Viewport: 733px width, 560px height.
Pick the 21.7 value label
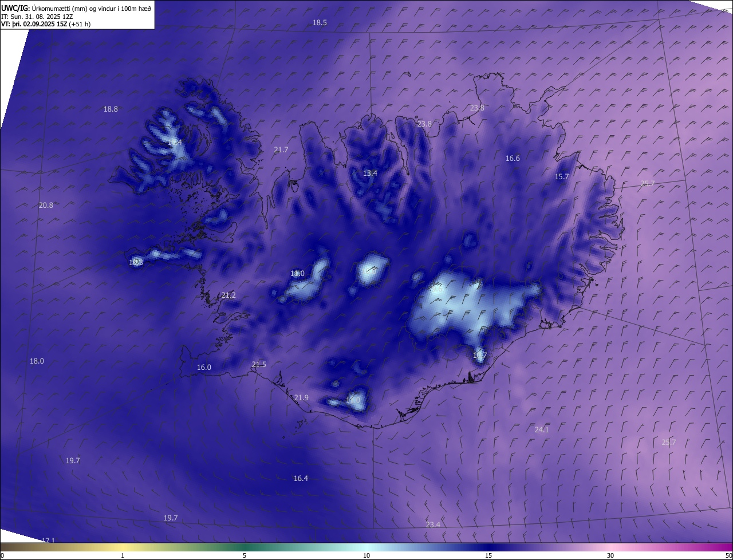click(x=281, y=149)
